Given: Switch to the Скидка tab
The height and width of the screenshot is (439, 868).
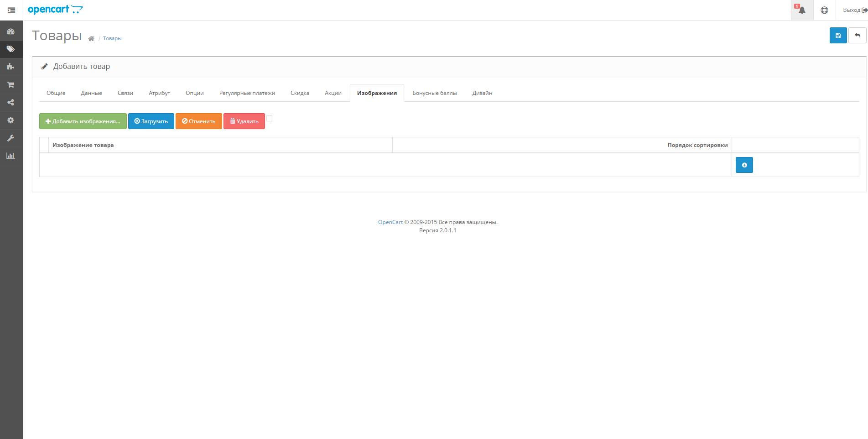Looking at the screenshot, I should point(300,93).
